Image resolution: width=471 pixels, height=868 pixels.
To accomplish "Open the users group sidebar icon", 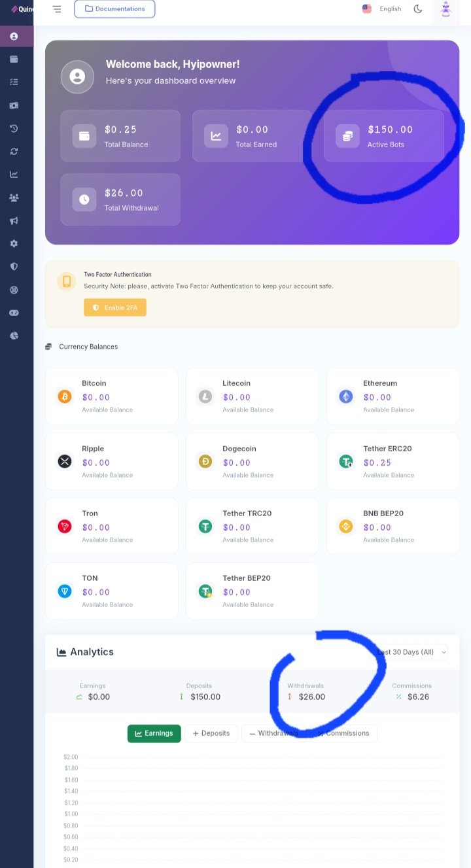I will [x=14, y=198].
